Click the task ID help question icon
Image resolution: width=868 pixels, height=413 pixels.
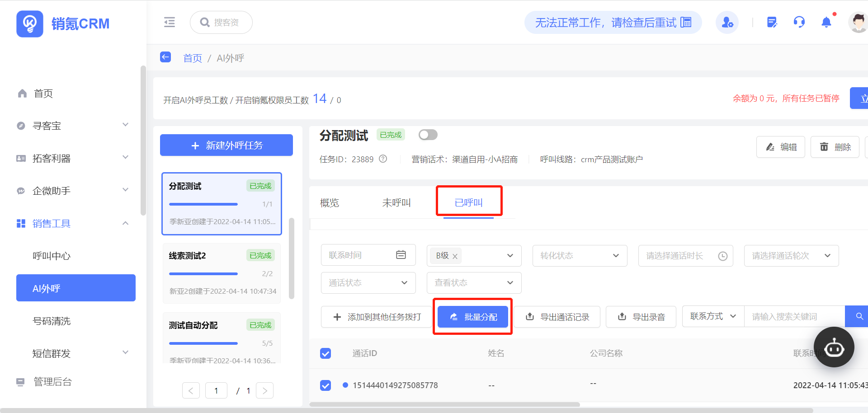(x=383, y=159)
